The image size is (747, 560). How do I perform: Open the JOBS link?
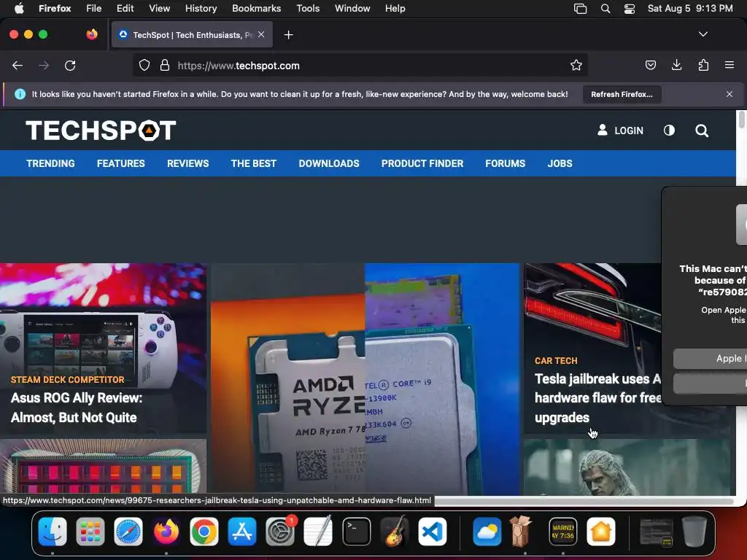coord(560,163)
